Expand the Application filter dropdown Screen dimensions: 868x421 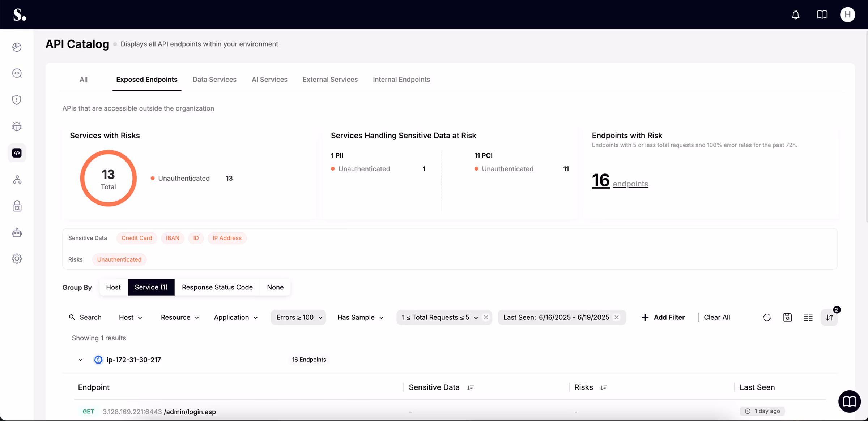click(235, 317)
